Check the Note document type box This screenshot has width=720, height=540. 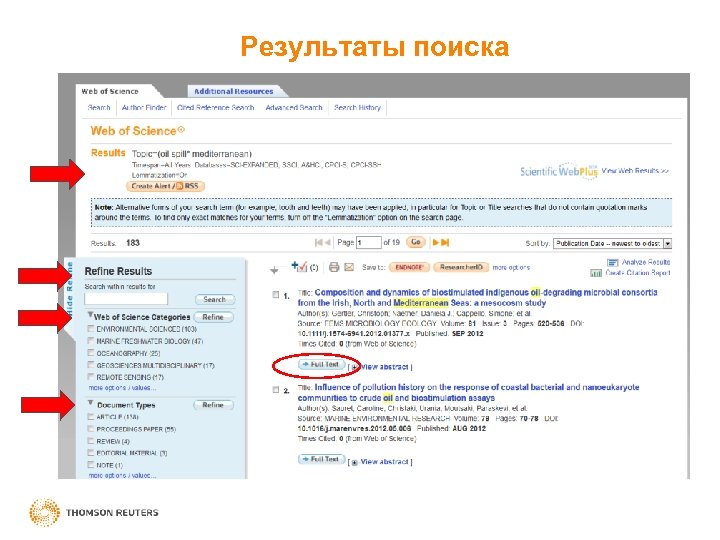(x=91, y=465)
